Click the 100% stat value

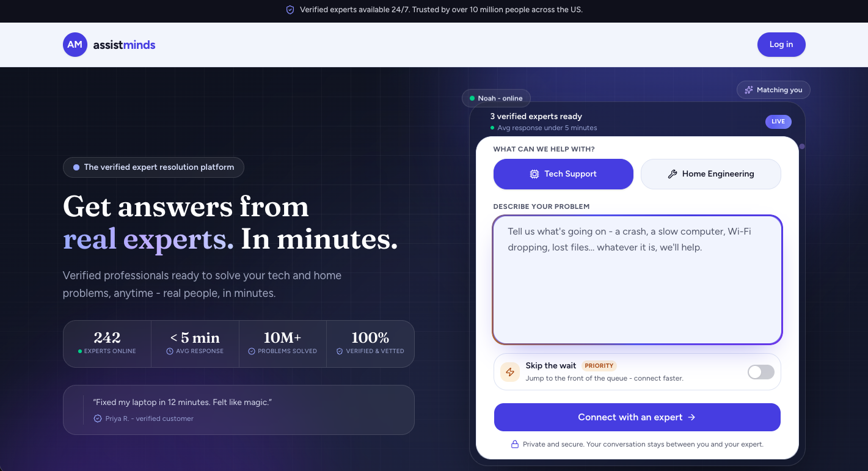pyautogui.click(x=370, y=338)
